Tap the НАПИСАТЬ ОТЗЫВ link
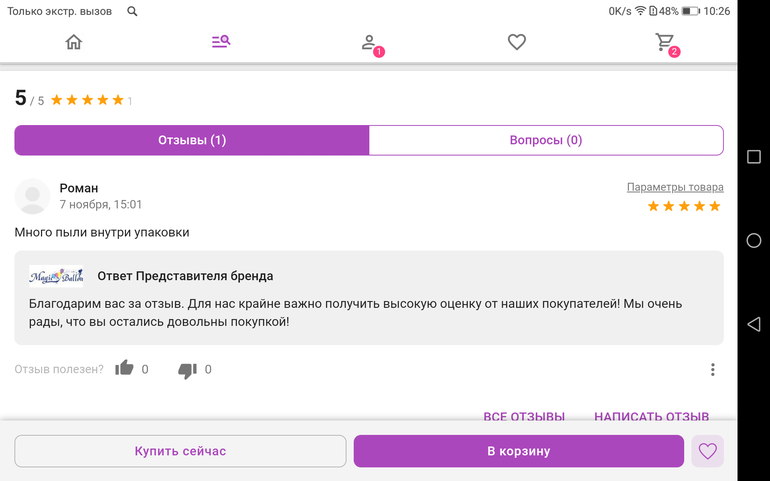 pos(651,416)
